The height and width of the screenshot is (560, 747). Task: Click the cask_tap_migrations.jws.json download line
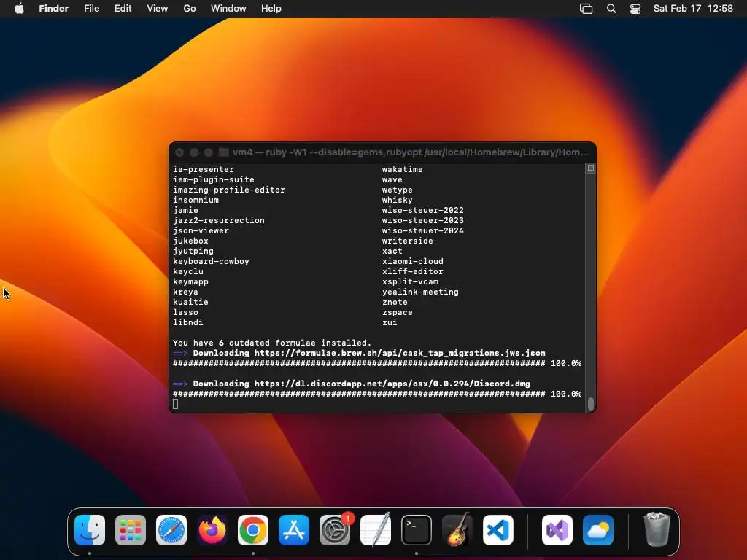click(x=359, y=354)
